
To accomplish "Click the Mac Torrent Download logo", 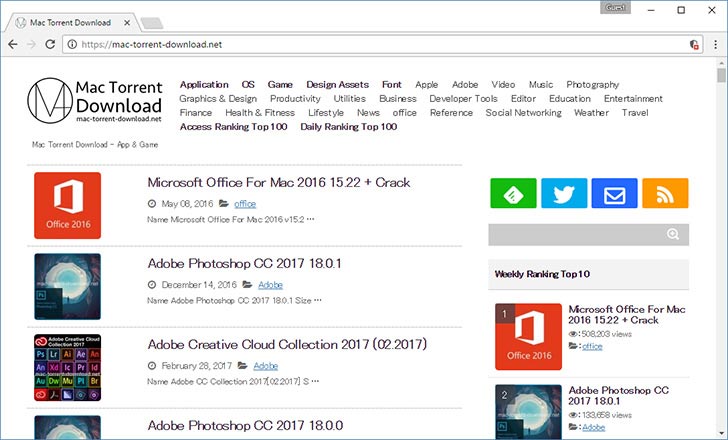I will pos(95,101).
